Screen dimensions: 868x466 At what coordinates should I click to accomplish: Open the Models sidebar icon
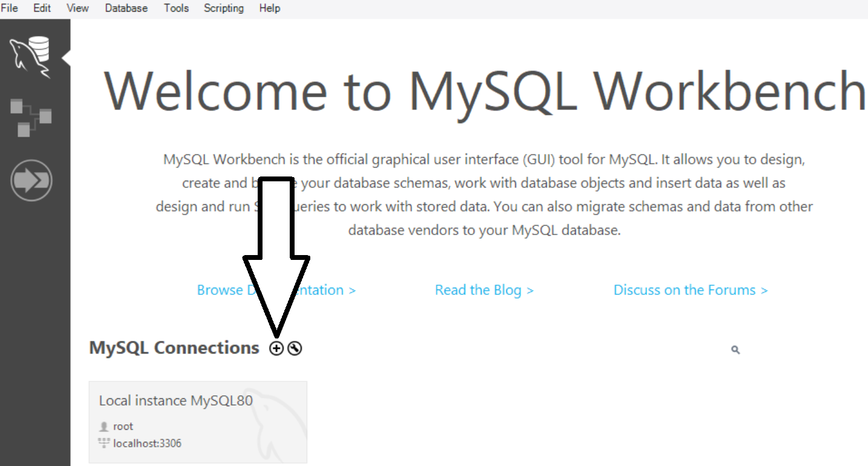[x=31, y=118]
